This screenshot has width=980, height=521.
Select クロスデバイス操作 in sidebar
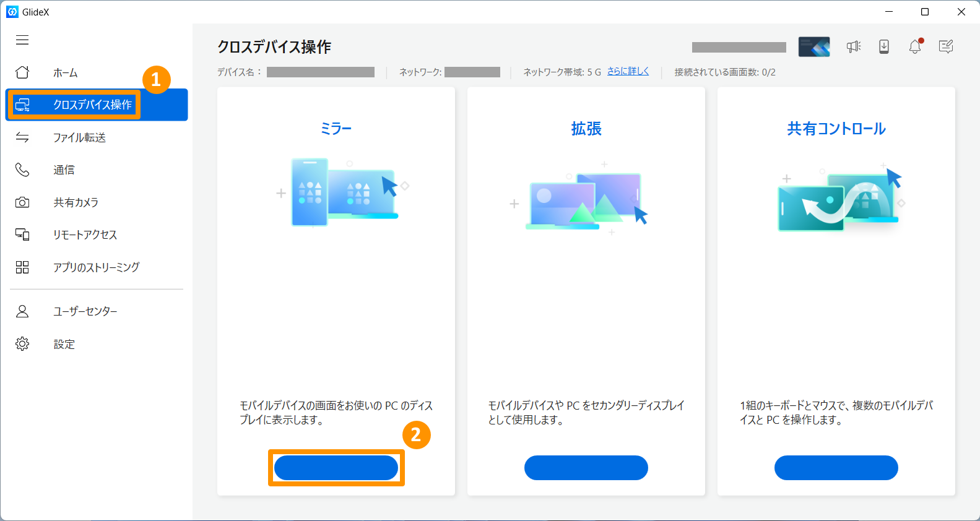[92, 105]
